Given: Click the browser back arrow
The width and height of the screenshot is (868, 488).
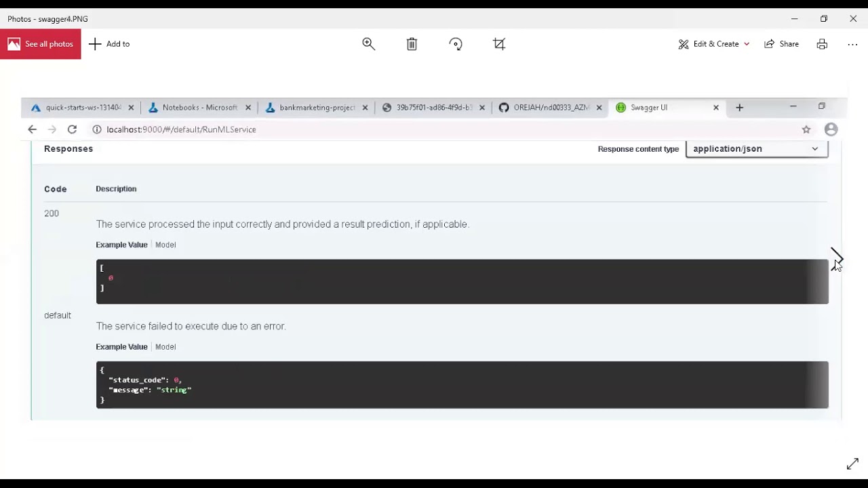Looking at the screenshot, I should [x=32, y=129].
